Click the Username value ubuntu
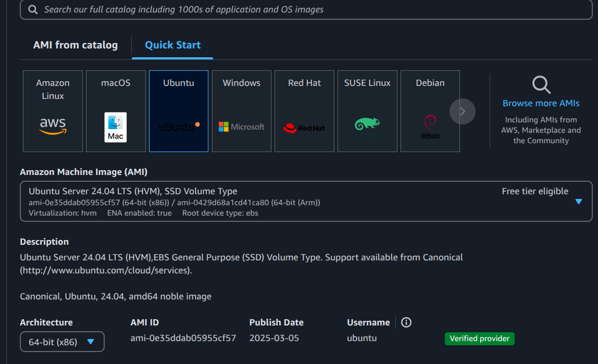Image resolution: width=598 pixels, height=364 pixels. click(x=362, y=338)
